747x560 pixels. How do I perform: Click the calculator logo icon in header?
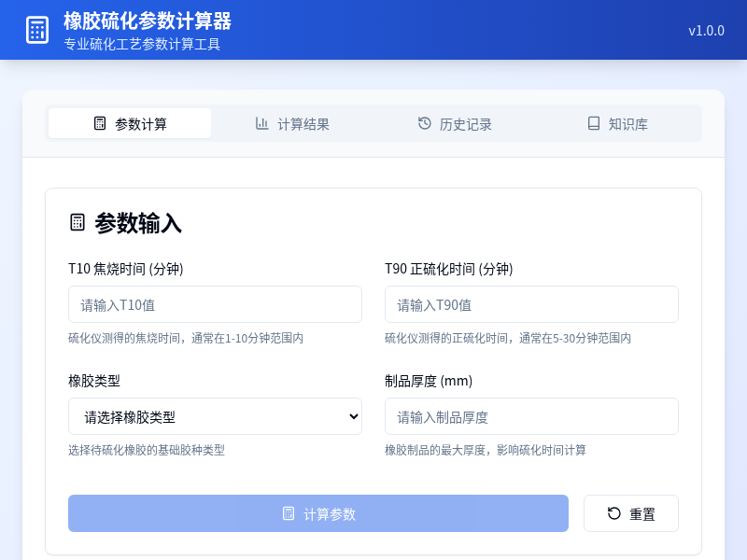pyautogui.click(x=37, y=30)
